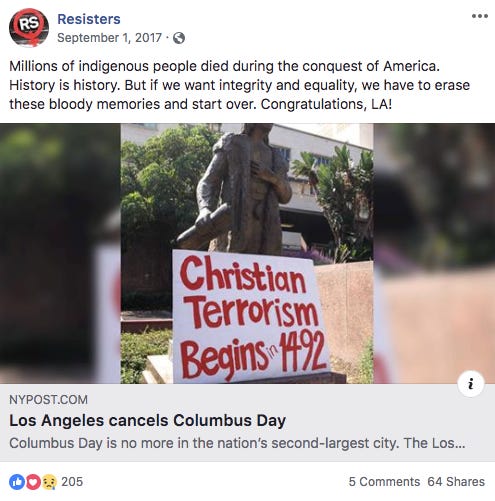
Task: Click the info icon on the article image
Action: click(471, 384)
